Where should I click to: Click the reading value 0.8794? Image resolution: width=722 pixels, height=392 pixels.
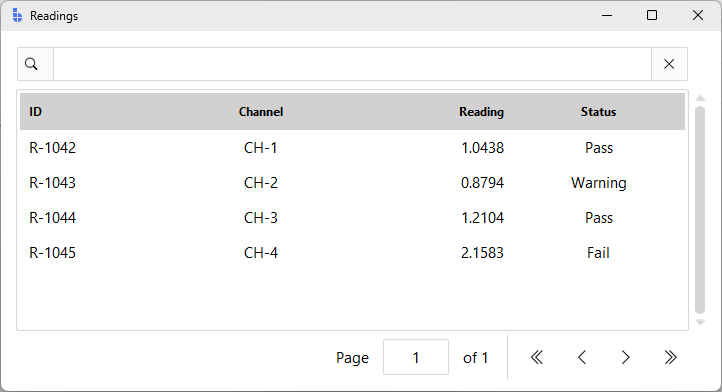pos(483,183)
